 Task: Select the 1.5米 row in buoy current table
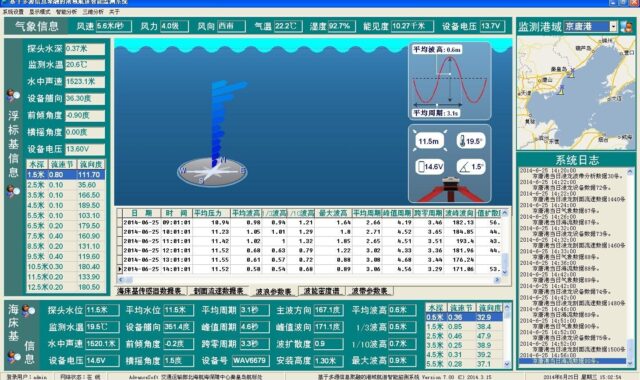tap(66, 175)
